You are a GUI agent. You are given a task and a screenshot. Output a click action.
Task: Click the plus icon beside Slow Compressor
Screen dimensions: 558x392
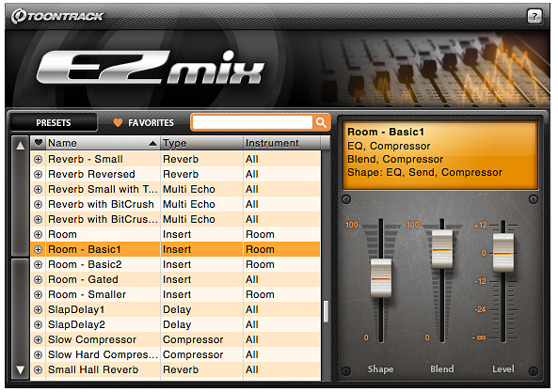point(38,339)
